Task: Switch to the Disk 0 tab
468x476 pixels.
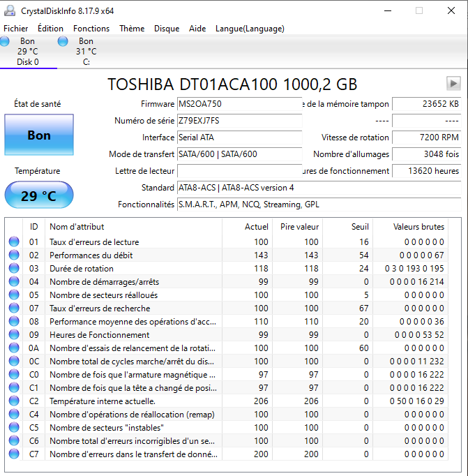Action: click(28, 52)
